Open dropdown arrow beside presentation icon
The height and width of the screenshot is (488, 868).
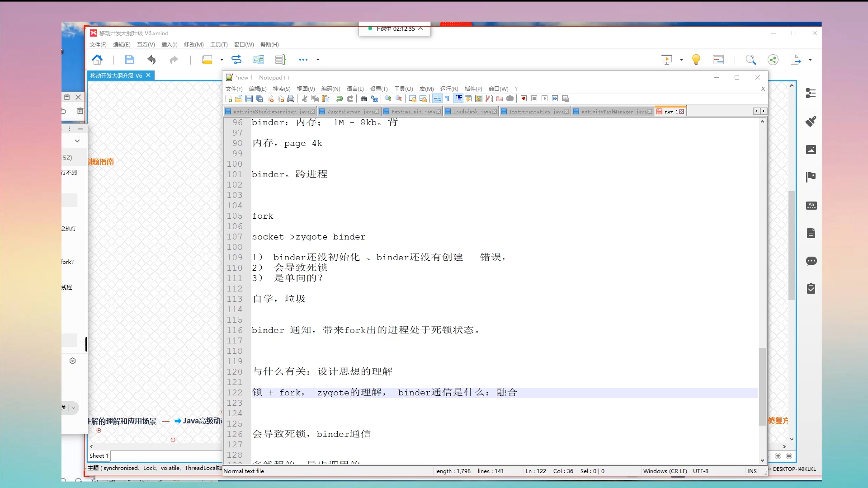[x=681, y=60]
